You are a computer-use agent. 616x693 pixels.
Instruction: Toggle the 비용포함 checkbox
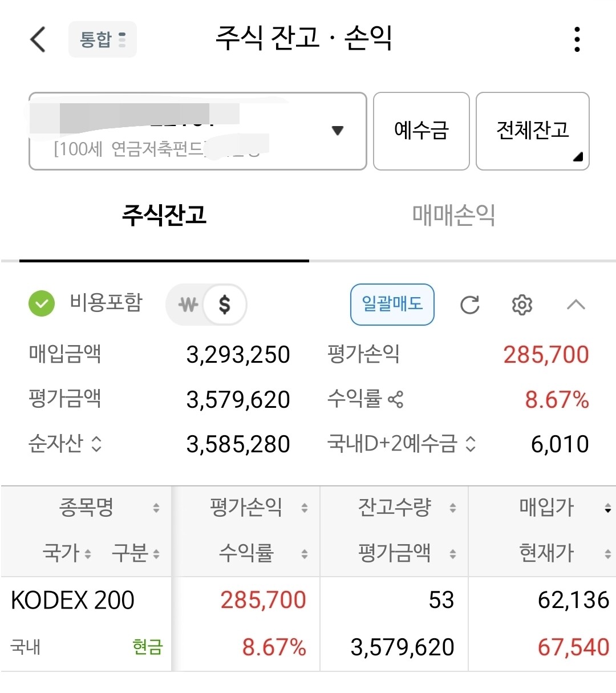point(42,303)
